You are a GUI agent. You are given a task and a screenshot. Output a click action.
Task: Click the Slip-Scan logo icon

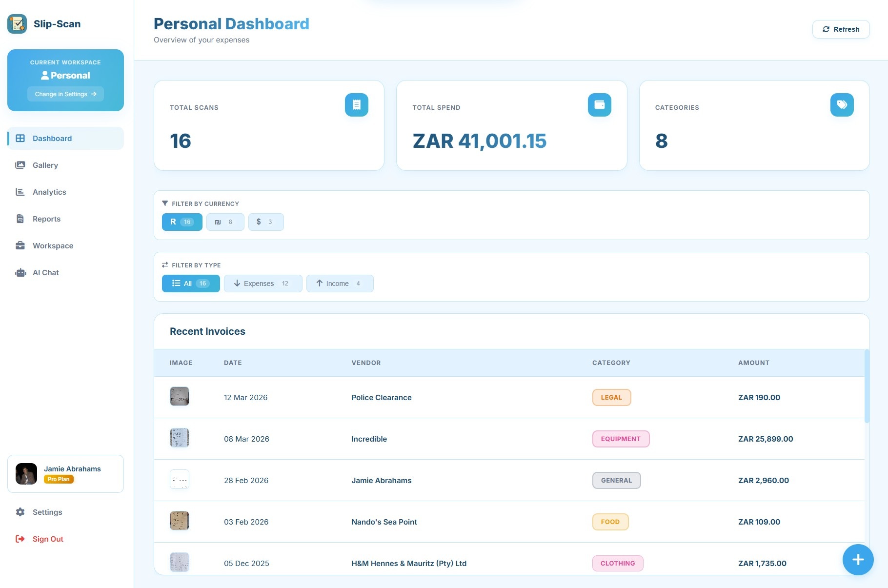pyautogui.click(x=17, y=23)
